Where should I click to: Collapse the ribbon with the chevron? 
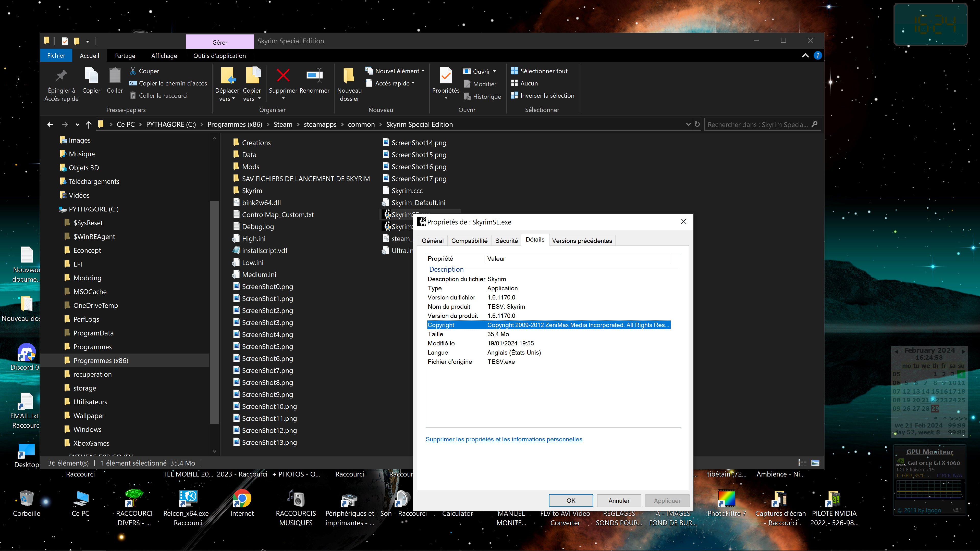click(805, 56)
